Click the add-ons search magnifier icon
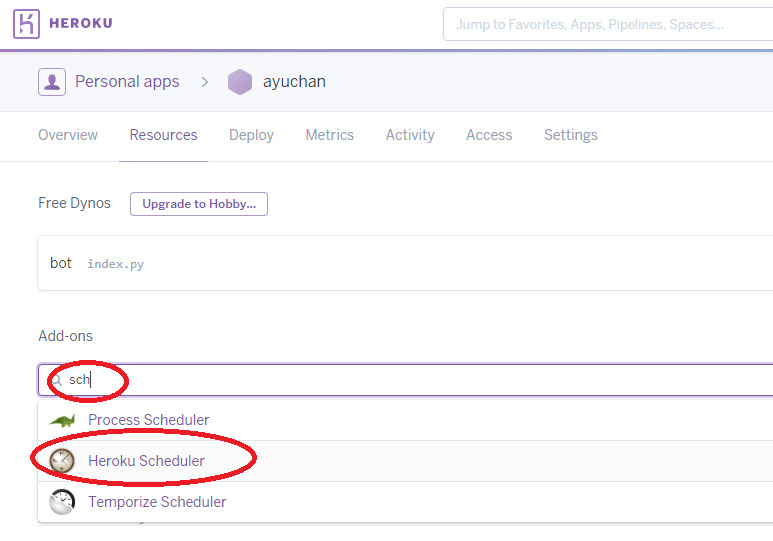This screenshot has height=541, width=773. [56, 380]
